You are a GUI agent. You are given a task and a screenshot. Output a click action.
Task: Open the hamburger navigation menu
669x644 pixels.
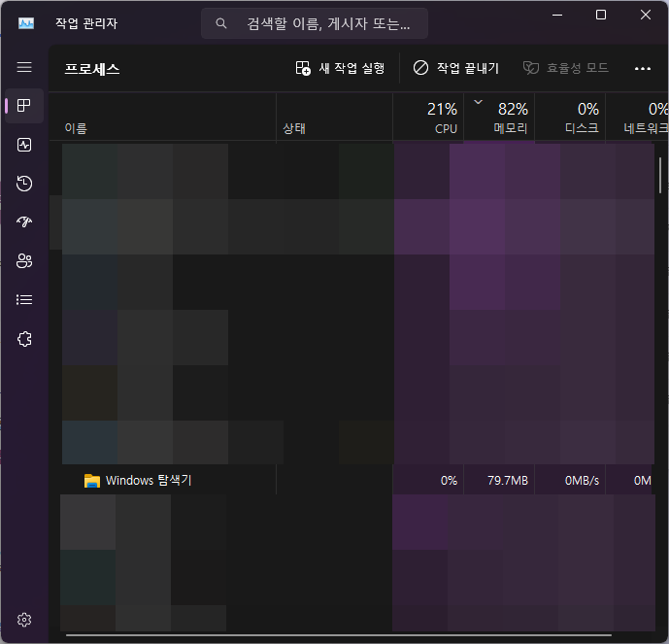(x=24, y=67)
